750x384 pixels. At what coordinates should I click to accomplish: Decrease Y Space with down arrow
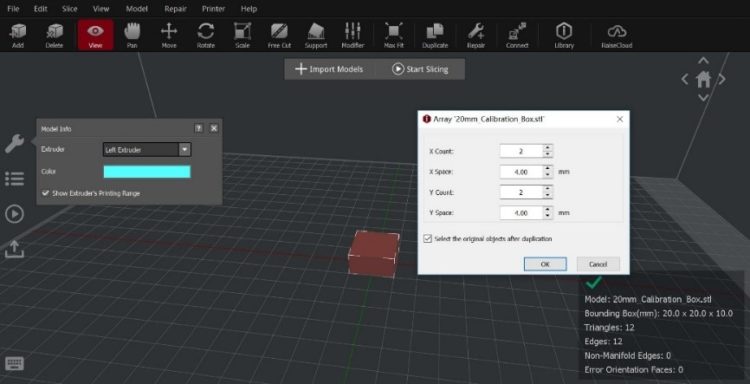coord(548,216)
